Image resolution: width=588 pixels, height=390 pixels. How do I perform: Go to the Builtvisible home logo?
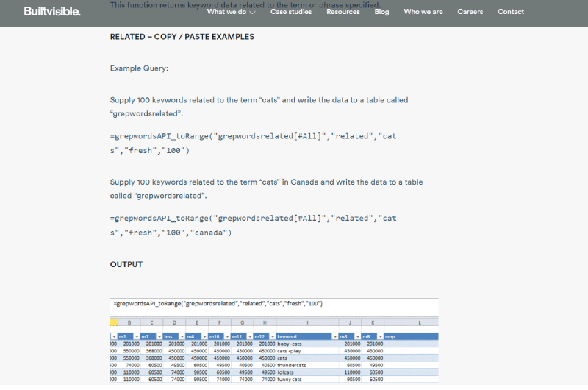pyautogui.click(x=52, y=12)
